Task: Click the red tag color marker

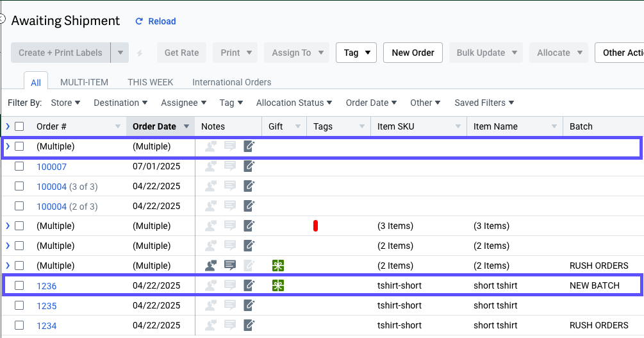Action: coord(315,226)
